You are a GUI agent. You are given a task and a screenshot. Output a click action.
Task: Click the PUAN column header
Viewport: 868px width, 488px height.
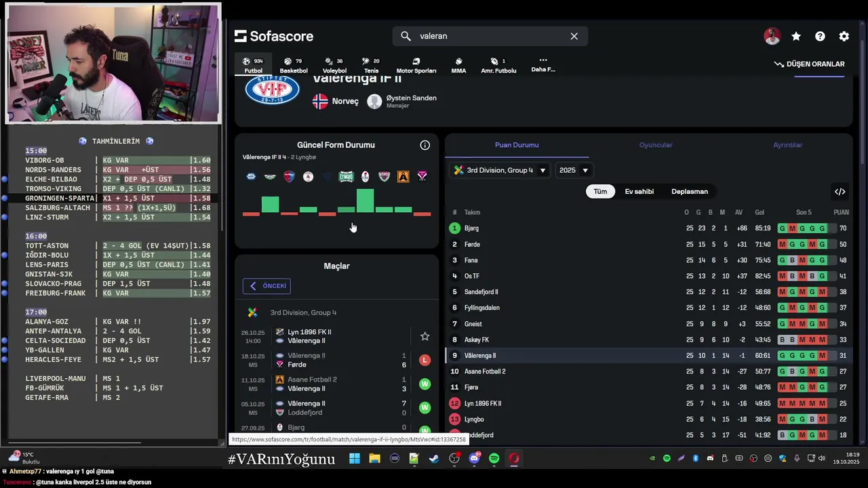coord(841,213)
